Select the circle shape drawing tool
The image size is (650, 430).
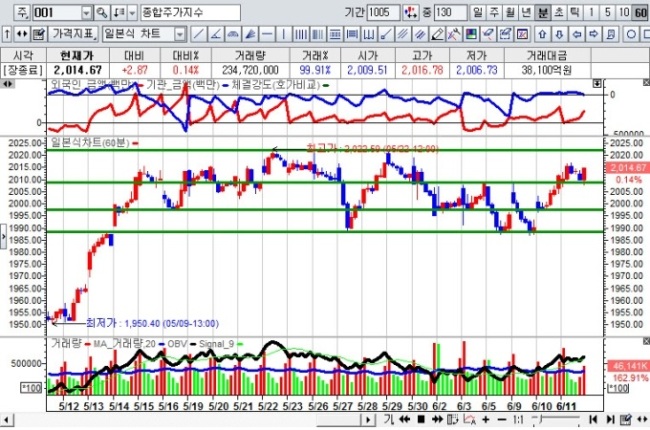click(631, 34)
